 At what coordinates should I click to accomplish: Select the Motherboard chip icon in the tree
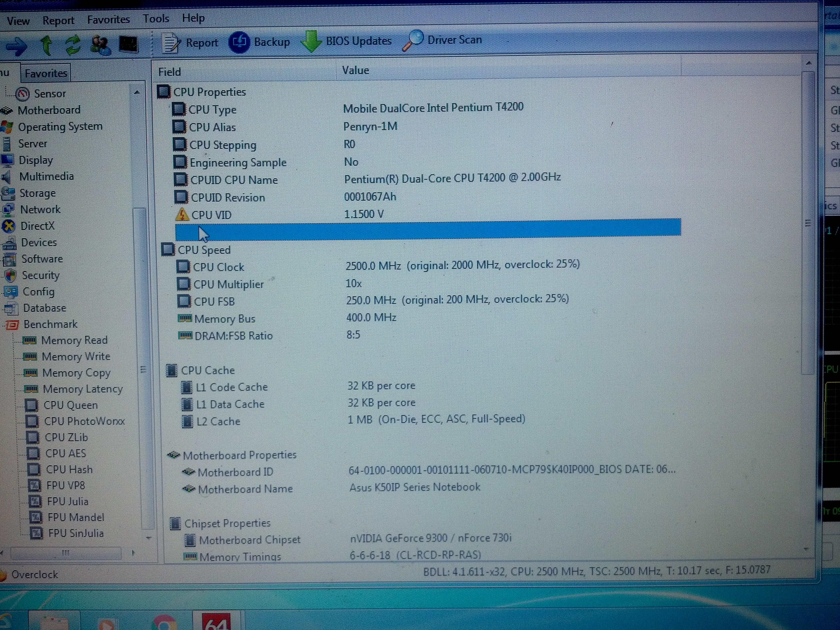point(6,110)
